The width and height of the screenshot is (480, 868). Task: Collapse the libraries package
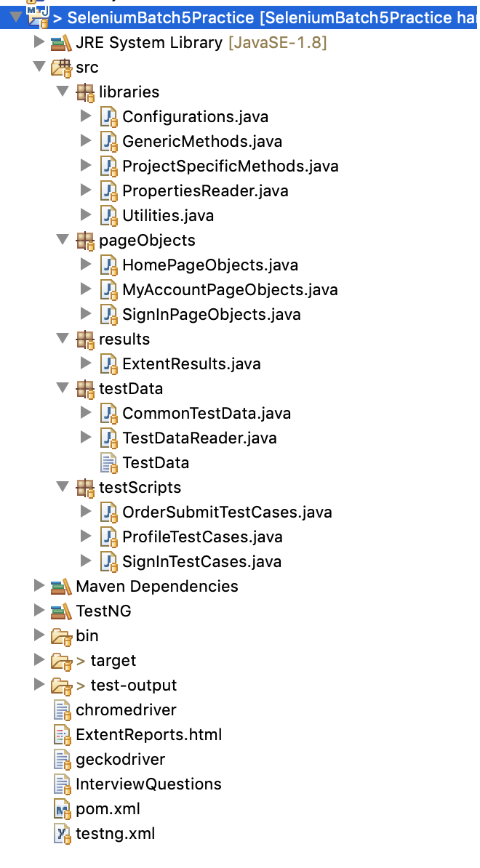[63, 92]
